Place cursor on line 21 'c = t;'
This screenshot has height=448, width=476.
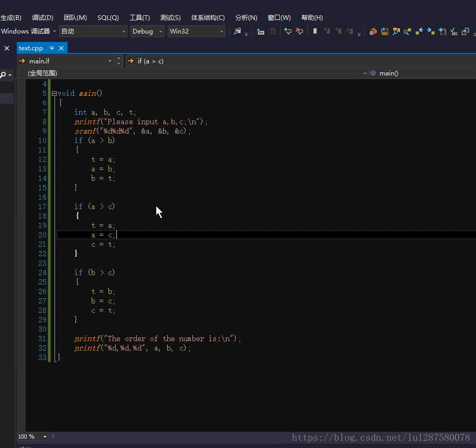click(103, 244)
